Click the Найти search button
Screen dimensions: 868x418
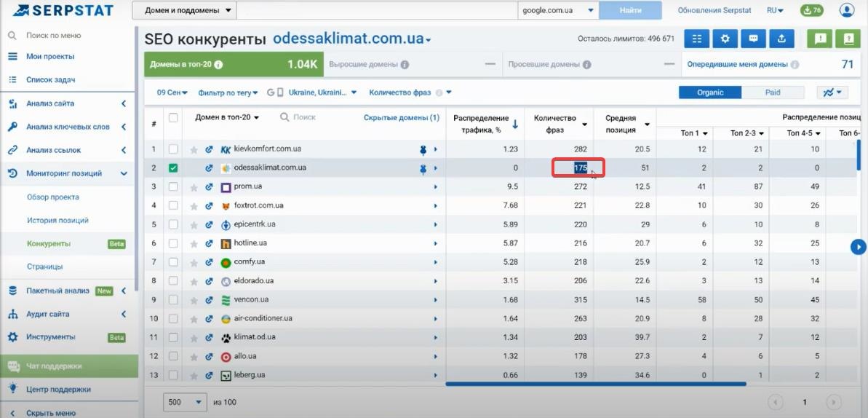631,10
